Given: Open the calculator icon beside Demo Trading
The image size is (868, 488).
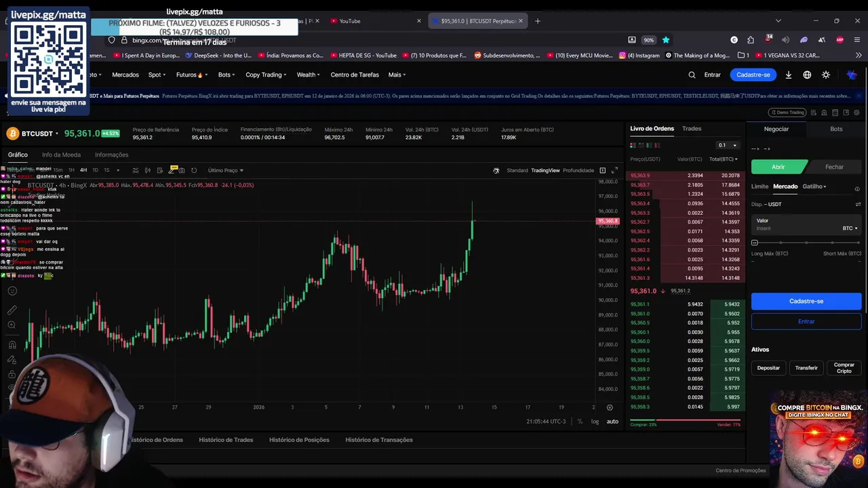Looking at the screenshot, I should pyautogui.click(x=835, y=113).
